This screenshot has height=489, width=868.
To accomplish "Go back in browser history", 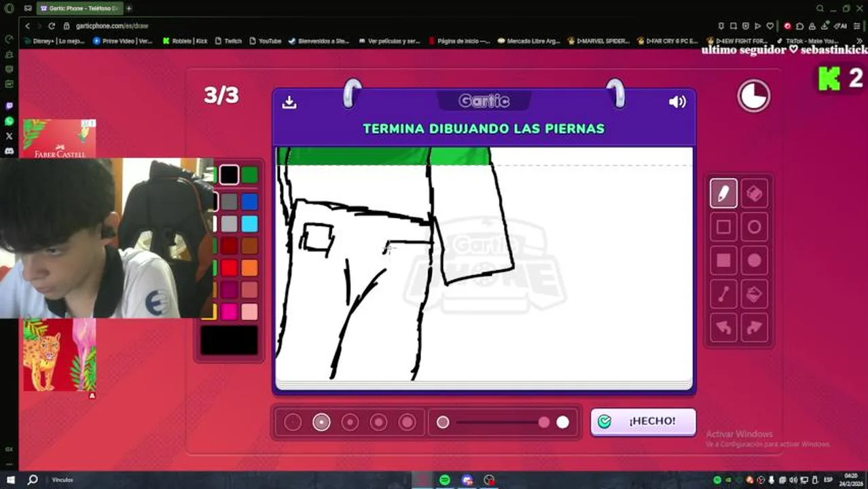I will tap(27, 26).
